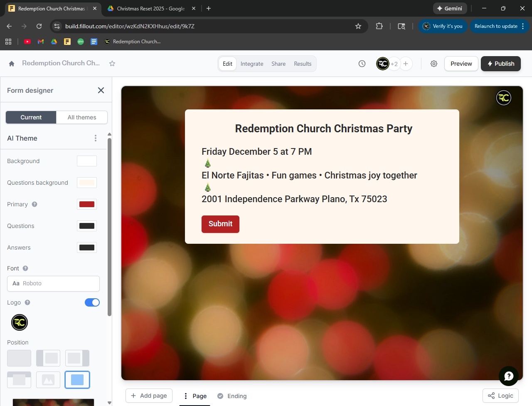Image resolution: width=532 pixels, height=406 pixels.
Task: Switch to the Integrate tab
Action: [x=252, y=64]
